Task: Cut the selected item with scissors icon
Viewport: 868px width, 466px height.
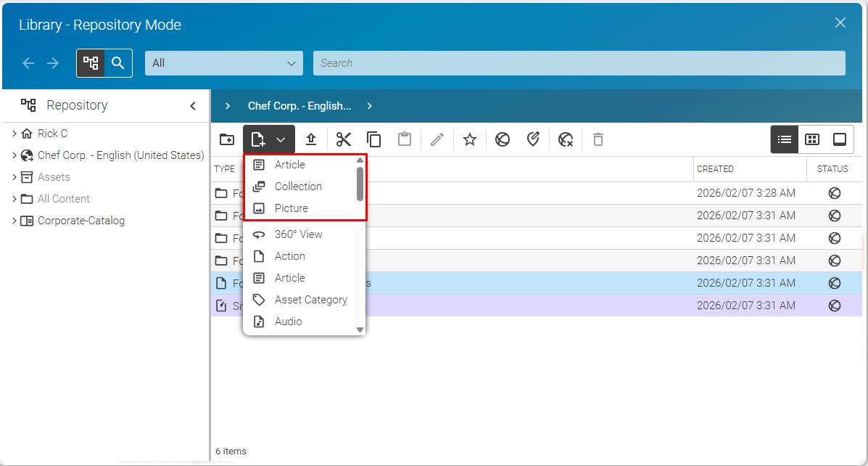Action: pos(344,139)
